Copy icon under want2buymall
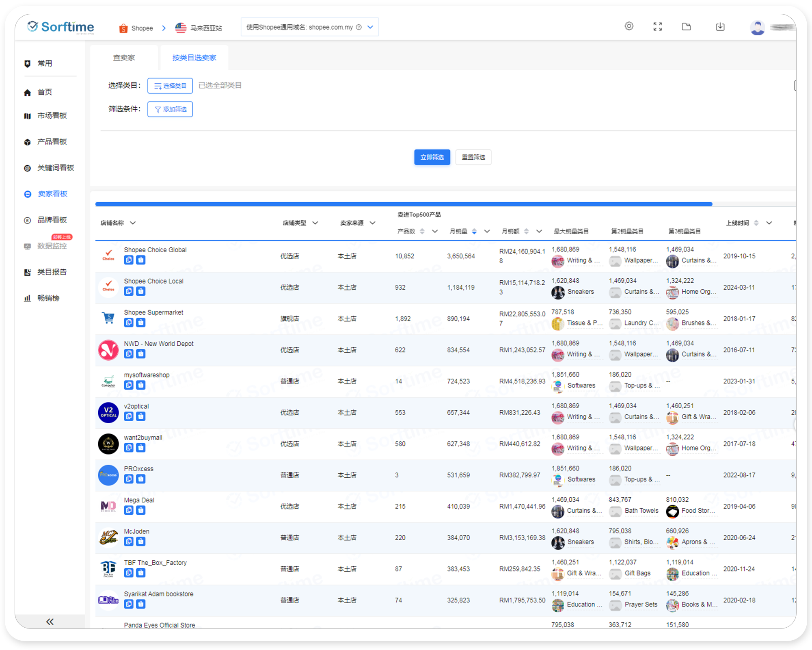812x650 pixels. click(129, 448)
